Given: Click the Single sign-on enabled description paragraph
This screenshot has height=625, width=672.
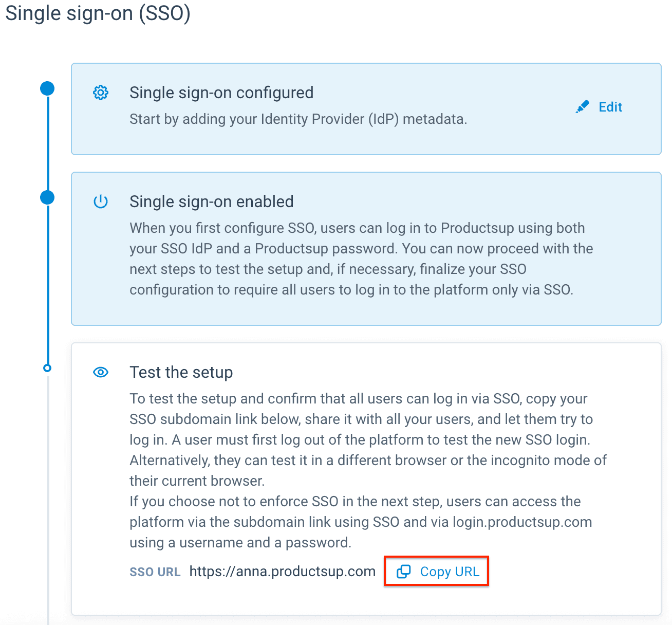Looking at the screenshot, I should click(x=360, y=259).
